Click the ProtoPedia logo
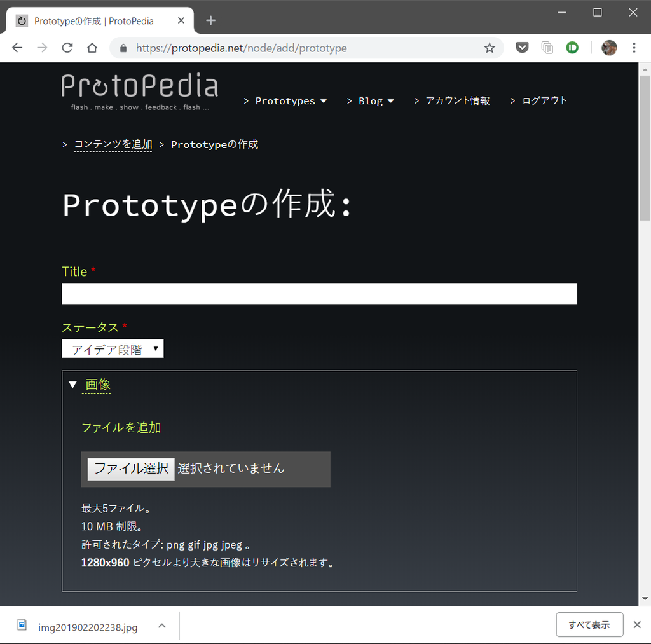The width and height of the screenshot is (651, 644). click(139, 89)
